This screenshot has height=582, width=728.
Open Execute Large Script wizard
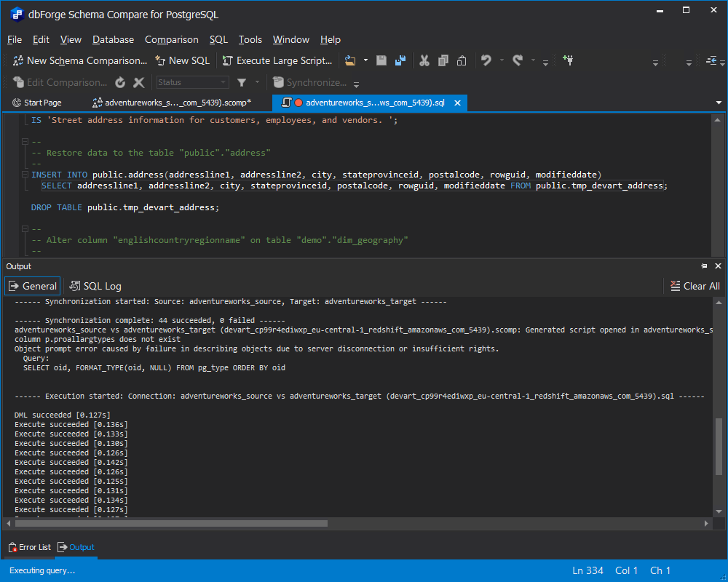[277, 60]
